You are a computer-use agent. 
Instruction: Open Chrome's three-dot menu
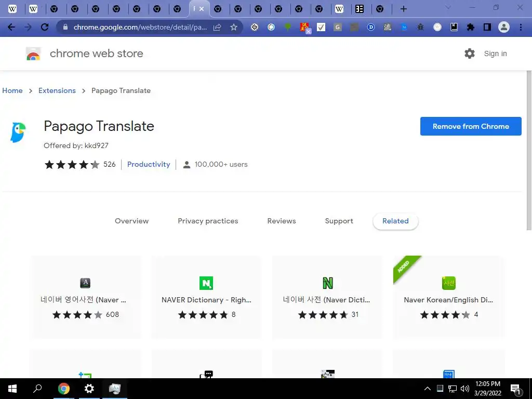(521, 27)
